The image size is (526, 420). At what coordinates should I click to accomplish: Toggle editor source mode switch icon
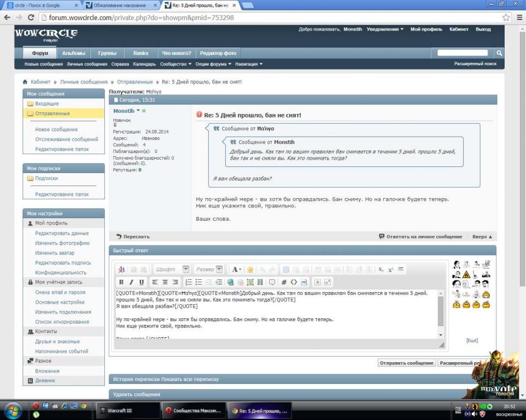coord(121,269)
